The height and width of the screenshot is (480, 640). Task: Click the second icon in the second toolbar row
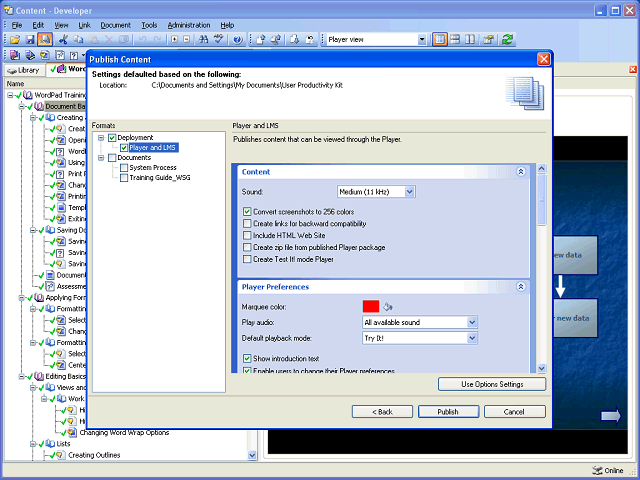(x=30, y=55)
